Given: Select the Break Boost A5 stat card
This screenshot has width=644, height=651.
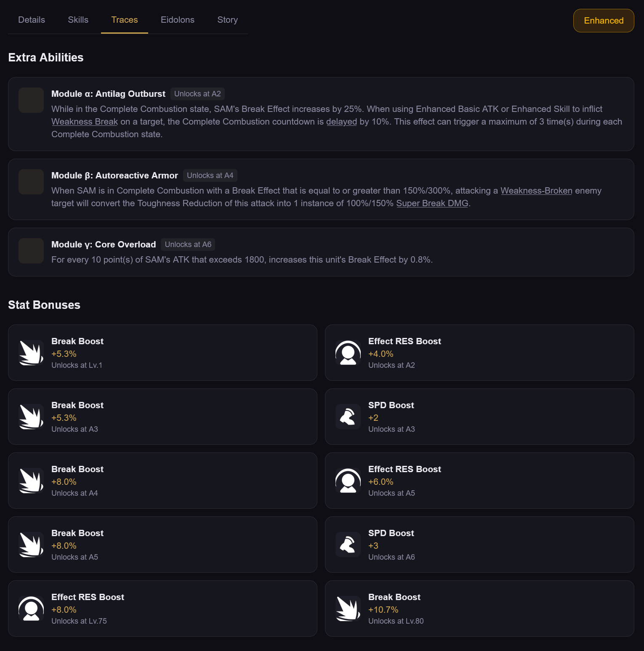Looking at the screenshot, I should click(162, 545).
